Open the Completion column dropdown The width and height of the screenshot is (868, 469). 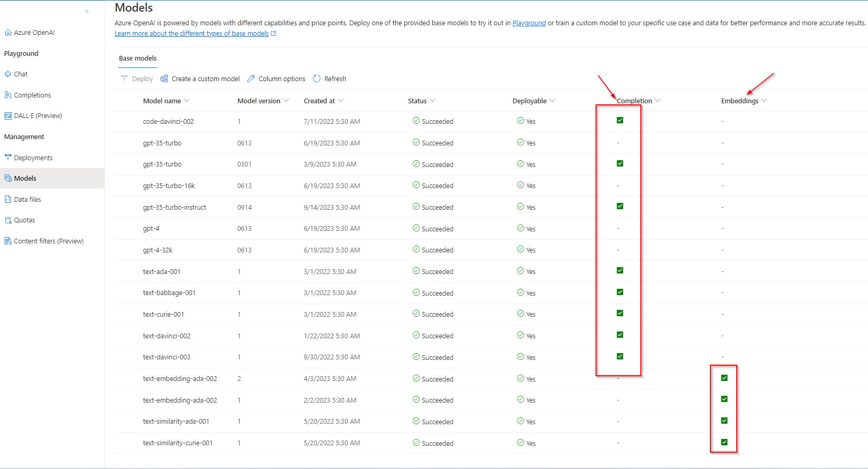(x=658, y=101)
